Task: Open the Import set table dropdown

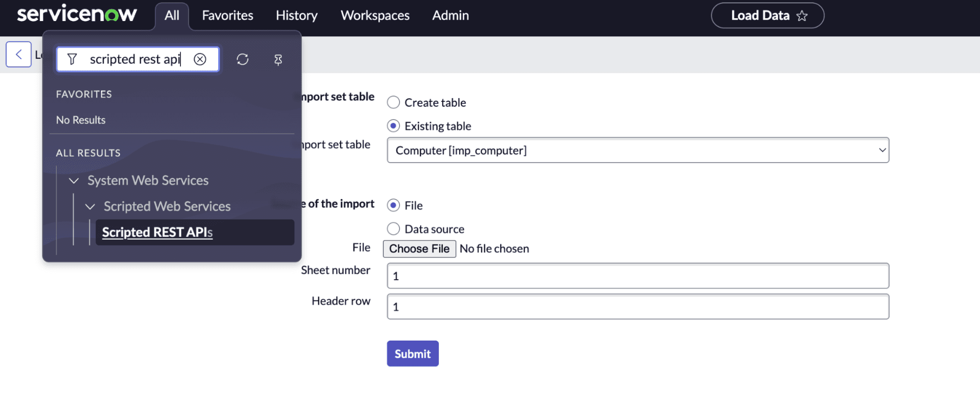Action: pos(638,150)
